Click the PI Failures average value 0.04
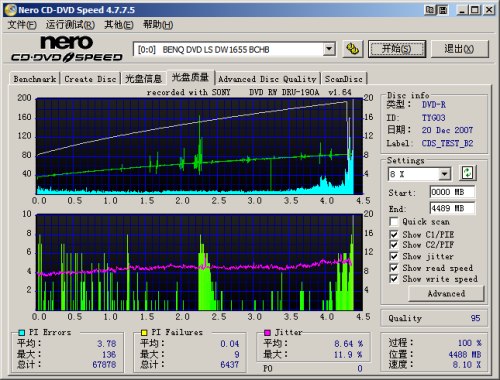The image size is (500, 380). pos(230,344)
